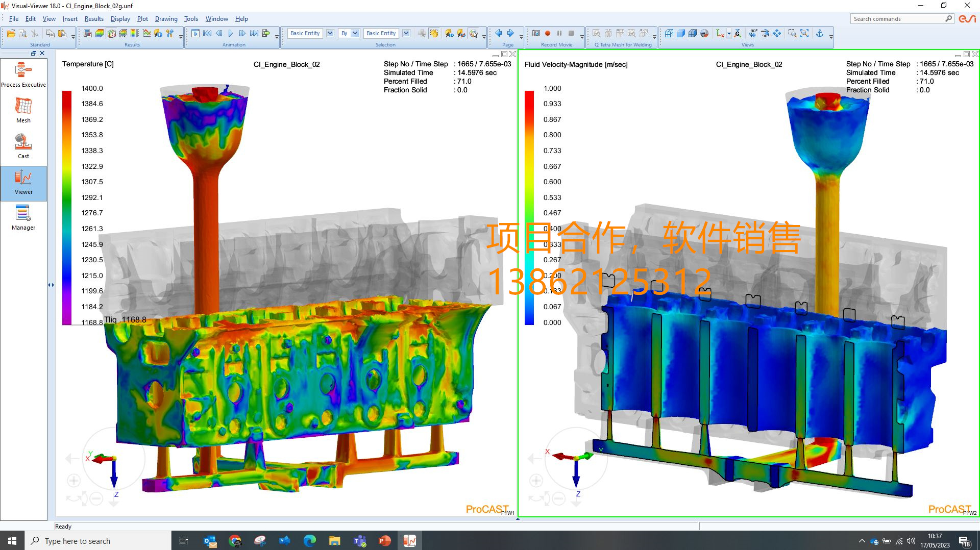This screenshot has width=980, height=550.
Task: Select the zoom window tool
Action: click(x=792, y=33)
